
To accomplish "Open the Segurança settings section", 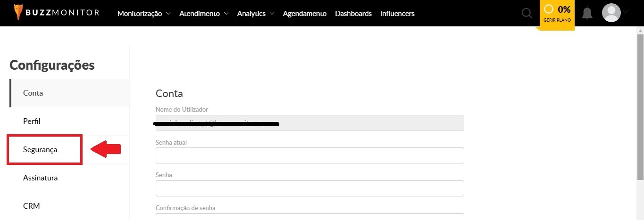I will pyautogui.click(x=45, y=150).
